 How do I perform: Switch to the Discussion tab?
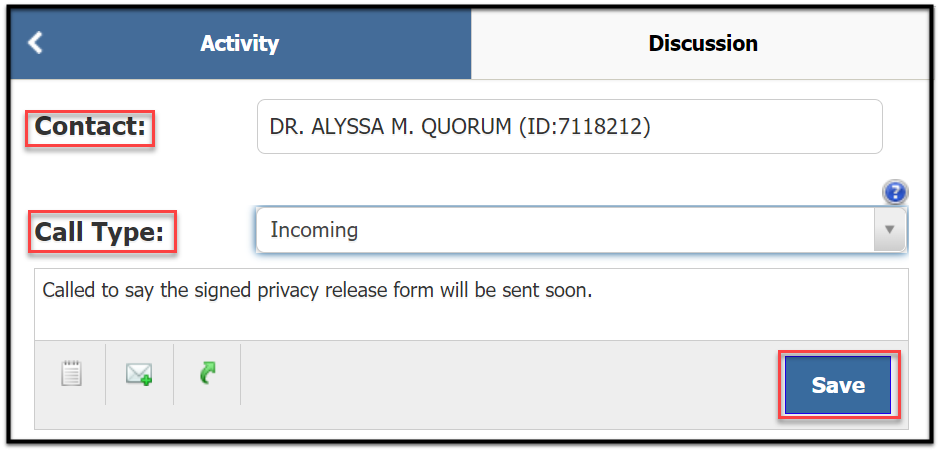(703, 43)
